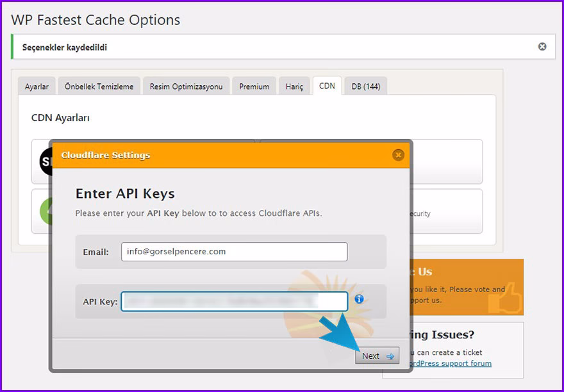The width and height of the screenshot is (564, 392).
Task: Click the "Cloudflare Settings" dialog title
Action: click(x=105, y=156)
